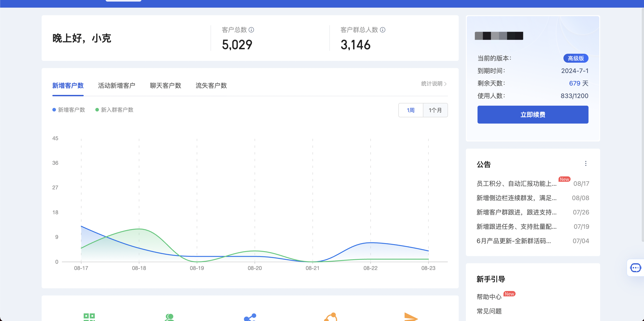644x321 pixels.
Task: Click the 08-22 point on chart
Action: pyautogui.click(x=371, y=242)
